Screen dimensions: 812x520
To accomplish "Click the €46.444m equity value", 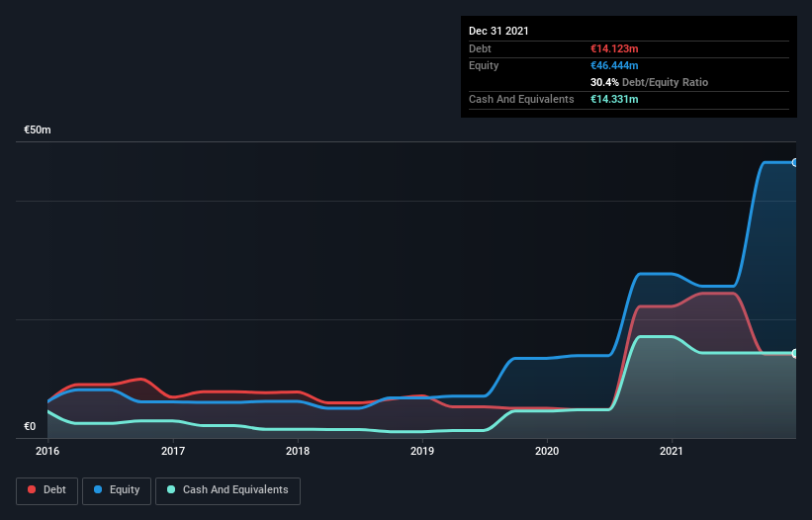I will 614,65.
